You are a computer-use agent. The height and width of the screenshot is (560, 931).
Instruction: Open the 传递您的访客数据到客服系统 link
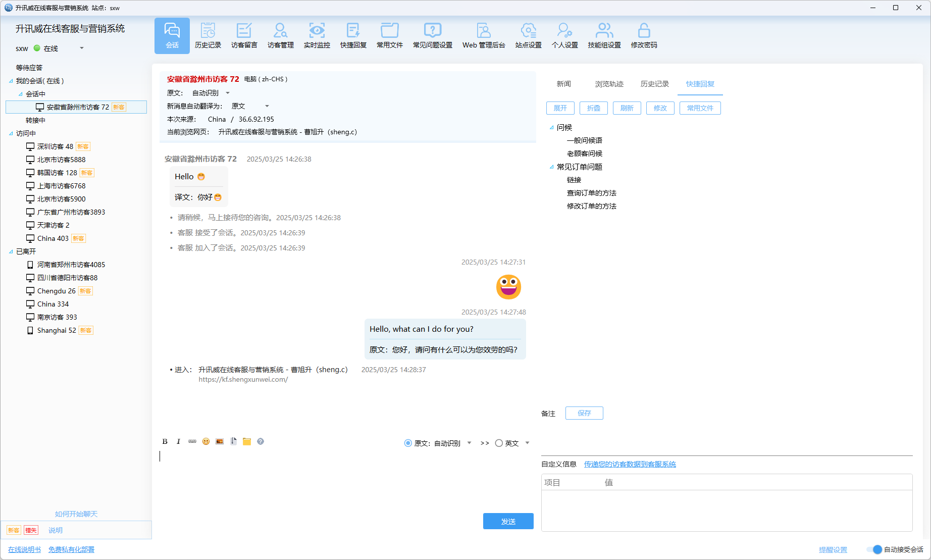tap(630, 464)
